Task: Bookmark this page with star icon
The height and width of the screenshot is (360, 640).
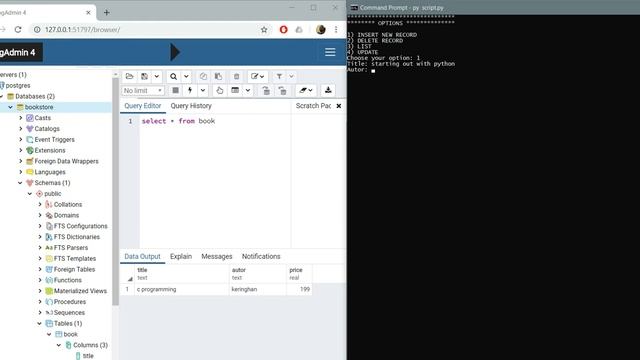Action: pos(264,29)
